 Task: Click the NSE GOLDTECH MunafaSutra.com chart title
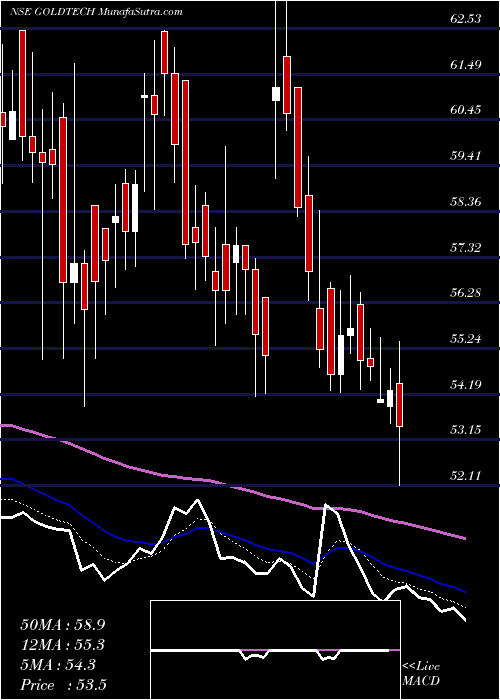pos(96,12)
